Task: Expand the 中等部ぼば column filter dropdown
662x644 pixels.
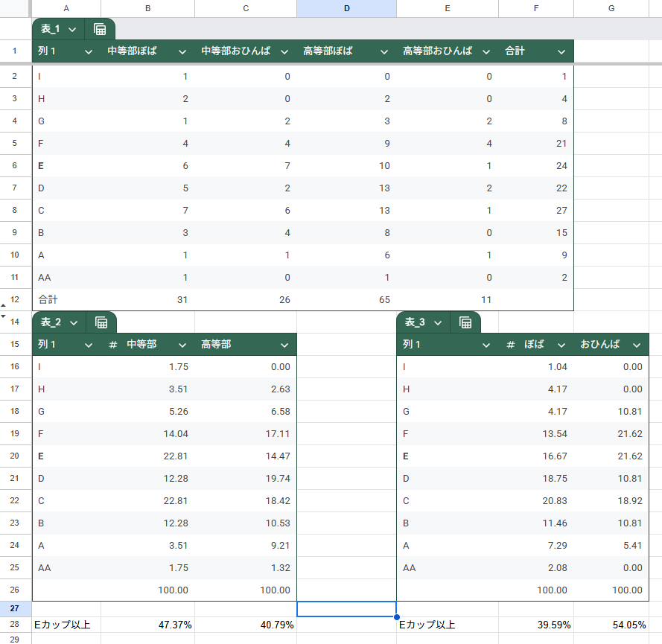Action: click(182, 51)
